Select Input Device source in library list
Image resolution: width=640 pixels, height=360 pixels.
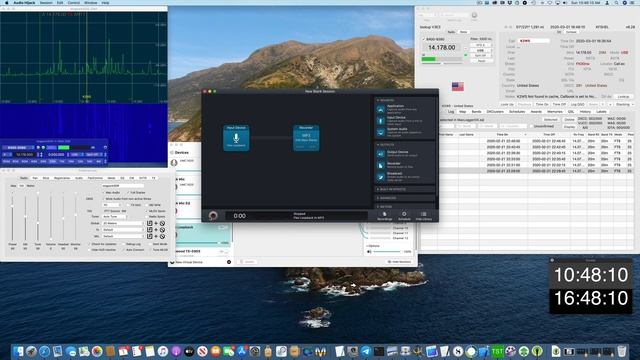(x=404, y=120)
